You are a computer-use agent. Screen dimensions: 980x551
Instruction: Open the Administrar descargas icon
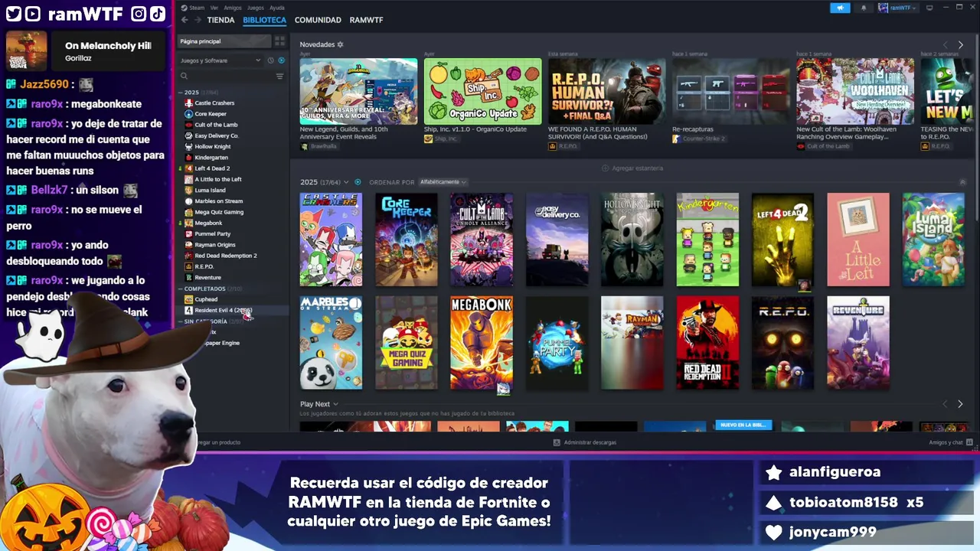(x=557, y=442)
